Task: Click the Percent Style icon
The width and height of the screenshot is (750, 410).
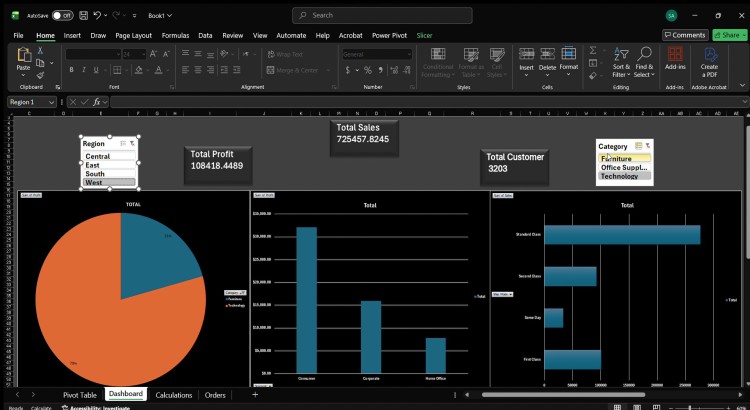Action: [368, 70]
